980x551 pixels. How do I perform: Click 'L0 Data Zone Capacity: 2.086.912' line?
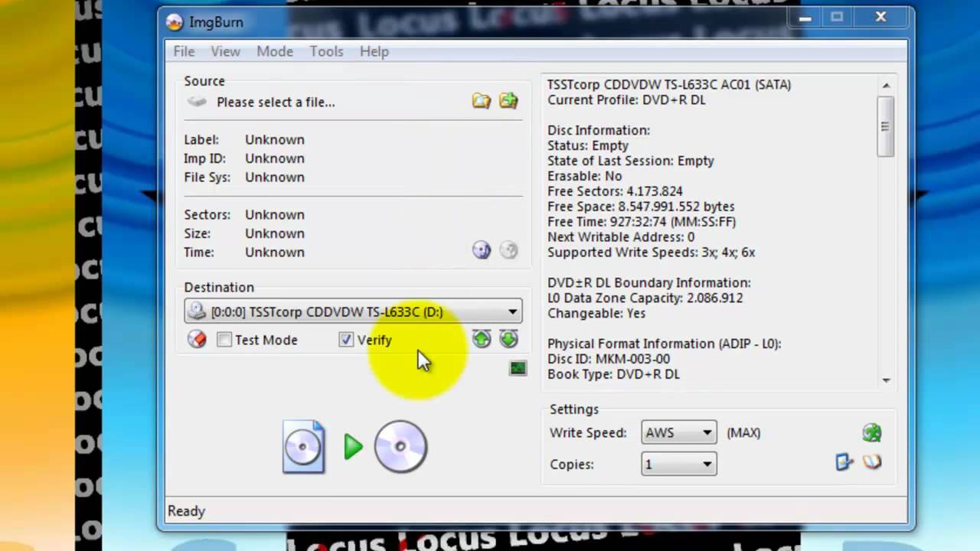click(645, 298)
